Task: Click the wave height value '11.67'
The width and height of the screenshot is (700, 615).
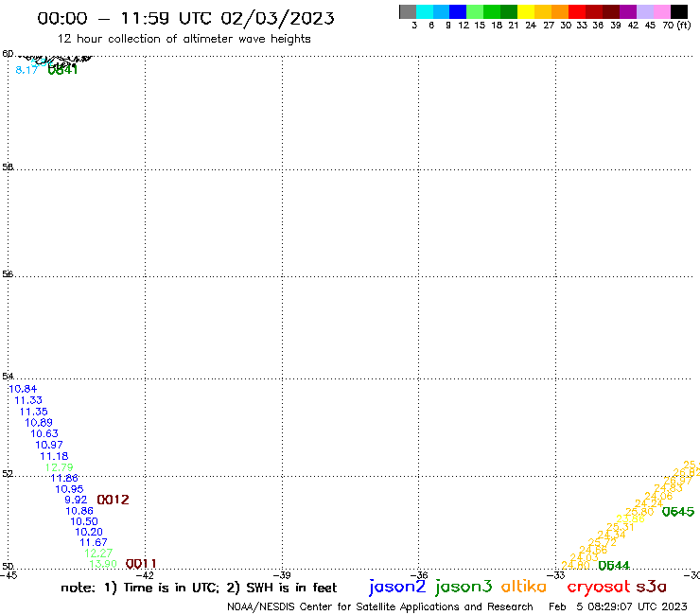Action: (x=94, y=543)
